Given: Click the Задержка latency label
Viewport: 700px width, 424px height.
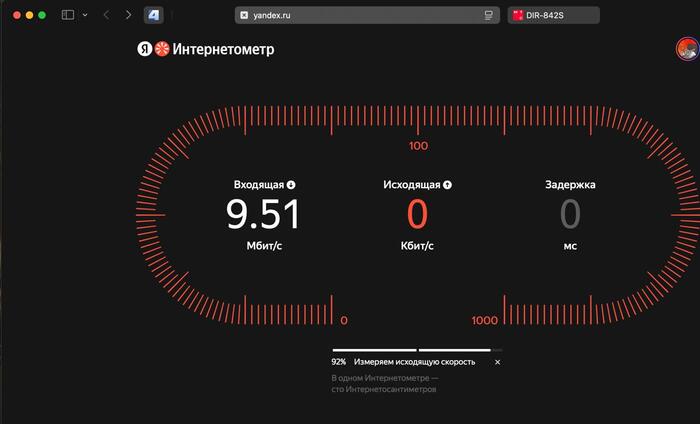Looking at the screenshot, I should pos(570,185).
